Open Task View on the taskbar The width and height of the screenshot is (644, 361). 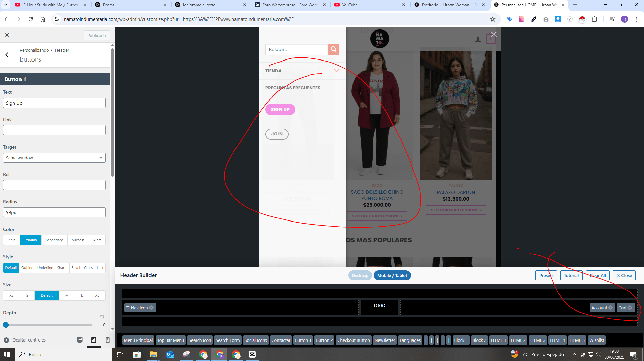(x=120, y=354)
